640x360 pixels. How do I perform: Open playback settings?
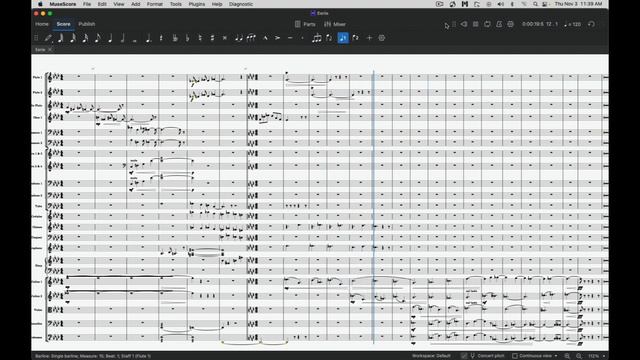(x=511, y=24)
